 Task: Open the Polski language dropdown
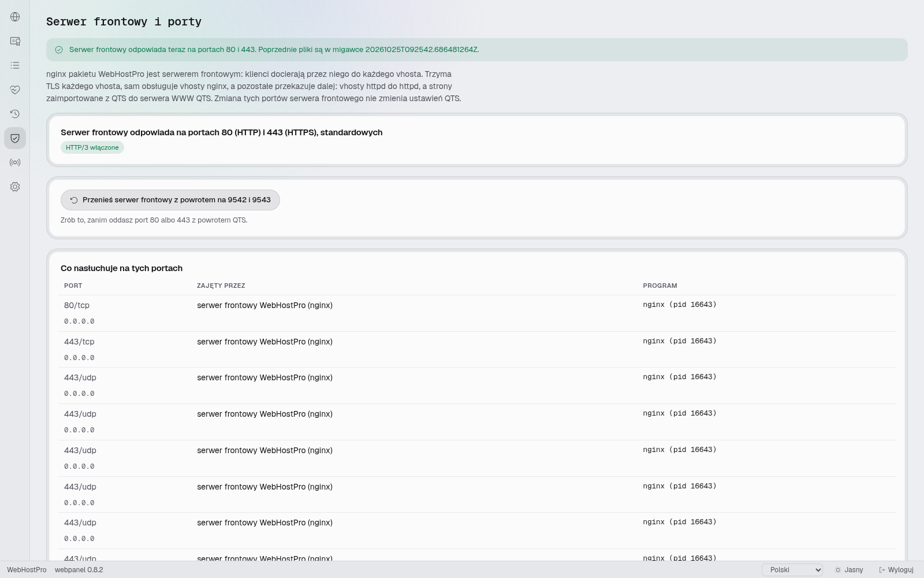click(792, 570)
